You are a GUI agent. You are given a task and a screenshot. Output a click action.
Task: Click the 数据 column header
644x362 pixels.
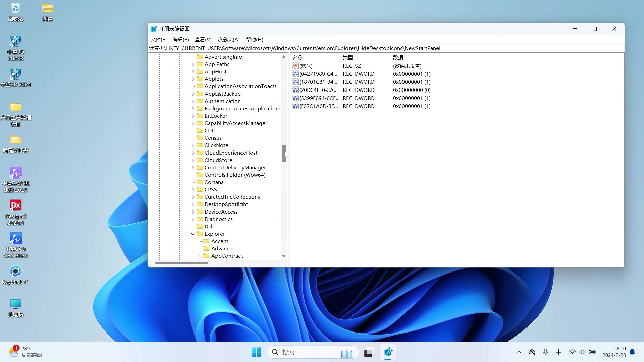point(398,57)
